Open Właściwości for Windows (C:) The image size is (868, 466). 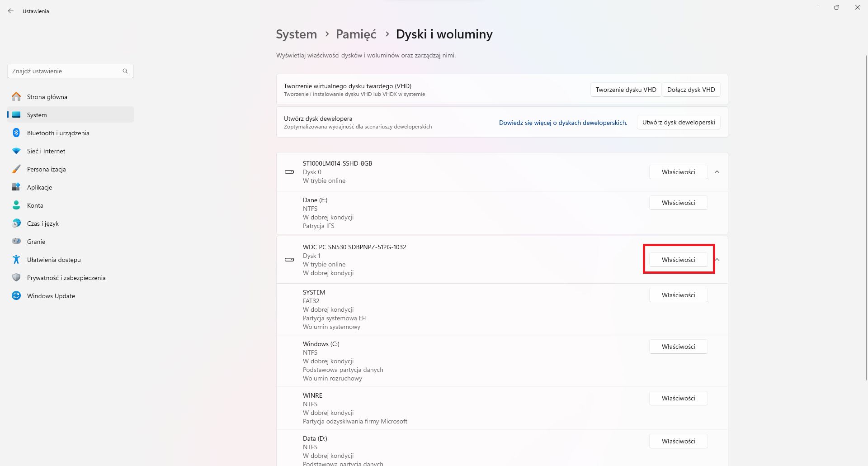[x=678, y=347]
